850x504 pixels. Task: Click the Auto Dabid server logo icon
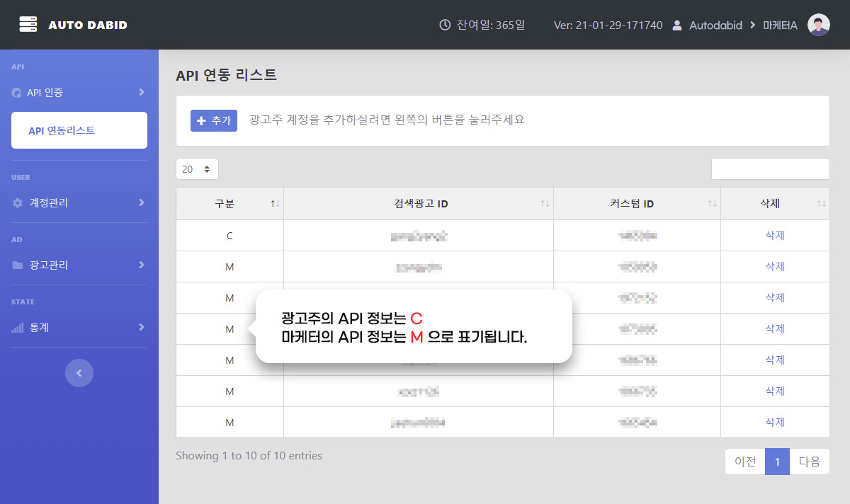(x=28, y=25)
